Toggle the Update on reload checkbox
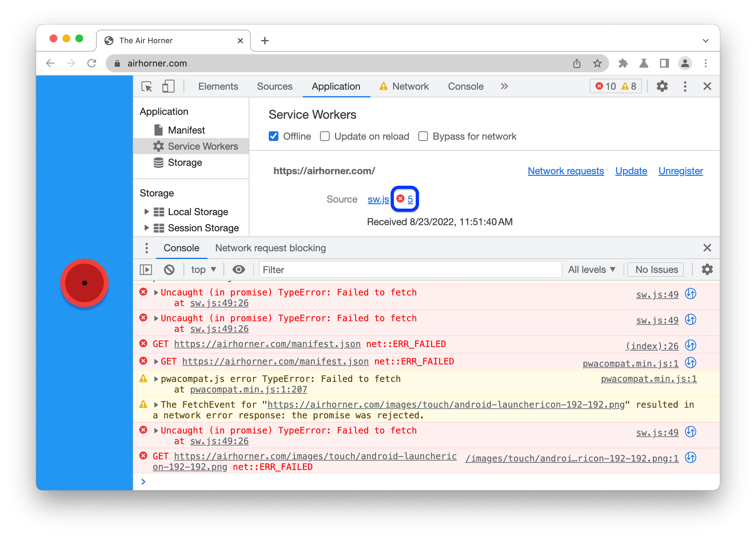Viewport: 756px width, 538px height. point(325,136)
